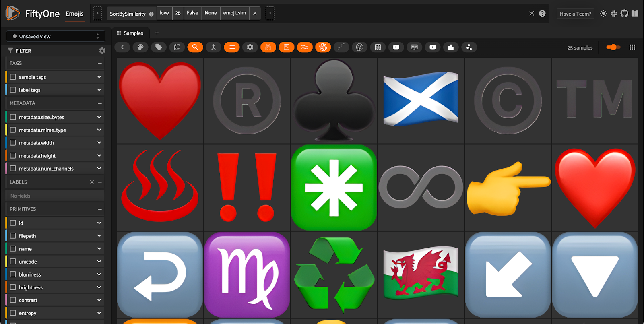Open the display options gear icon

pos(250,47)
